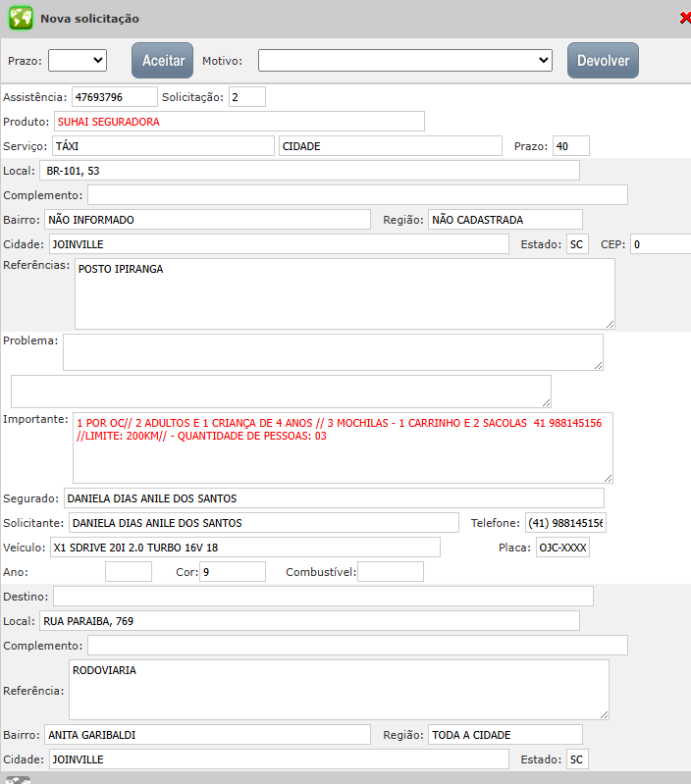The height and width of the screenshot is (784, 691).
Task: Click the green globe icon in title bar
Action: (x=21, y=18)
